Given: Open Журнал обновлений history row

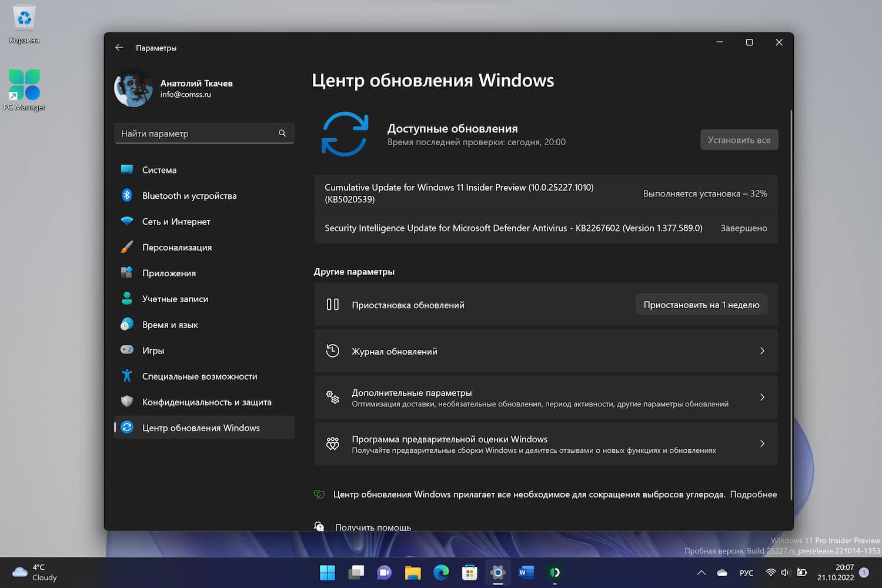Looking at the screenshot, I should [x=546, y=351].
